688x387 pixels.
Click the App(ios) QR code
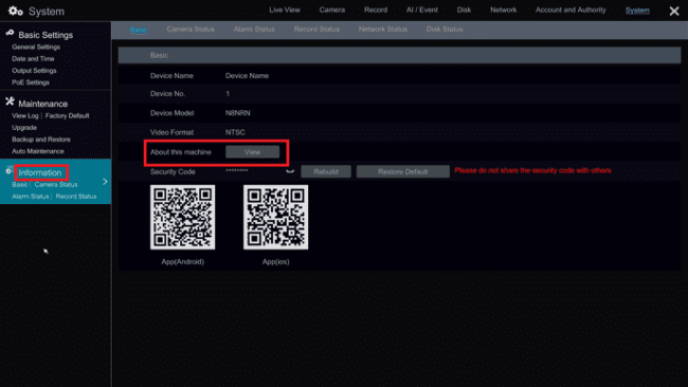click(276, 217)
